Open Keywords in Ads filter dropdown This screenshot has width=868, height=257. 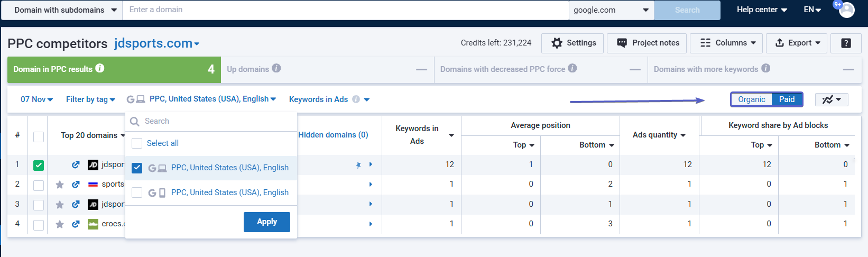[329, 99]
